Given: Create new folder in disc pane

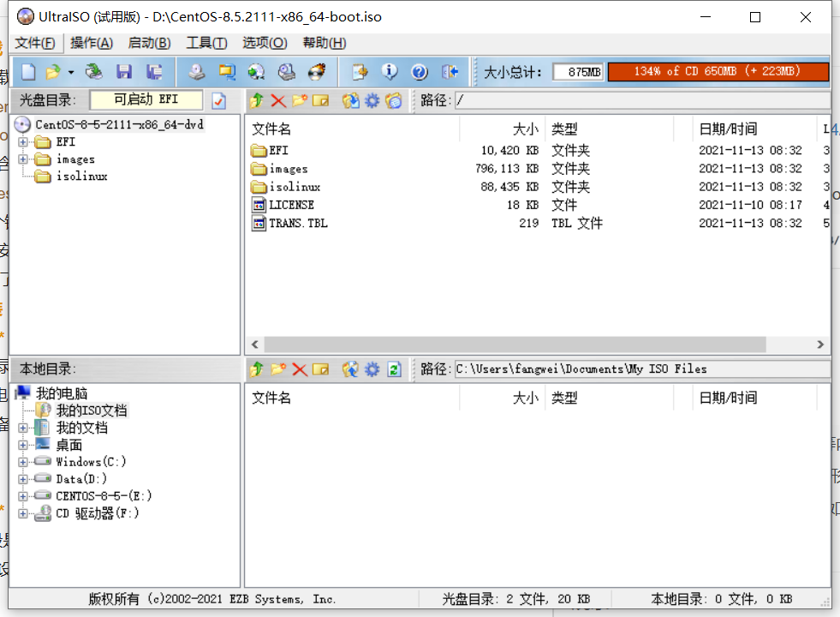Looking at the screenshot, I should point(300,100).
